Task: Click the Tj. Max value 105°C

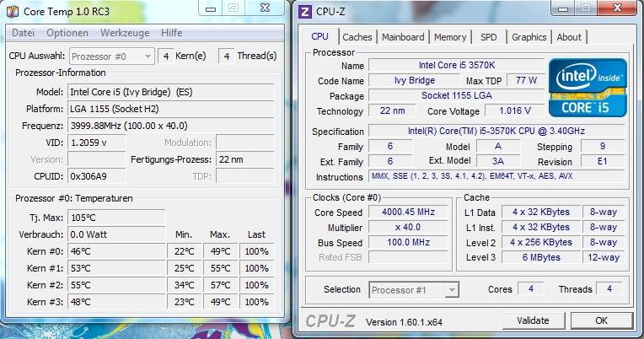Action: point(116,218)
